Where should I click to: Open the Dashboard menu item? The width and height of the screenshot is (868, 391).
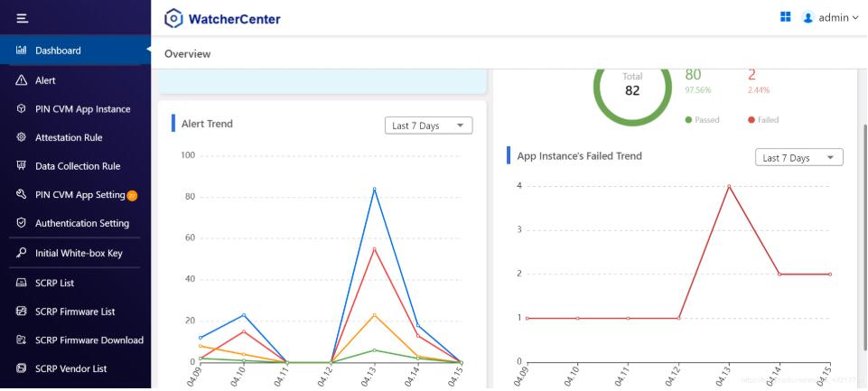pos(58,51)
